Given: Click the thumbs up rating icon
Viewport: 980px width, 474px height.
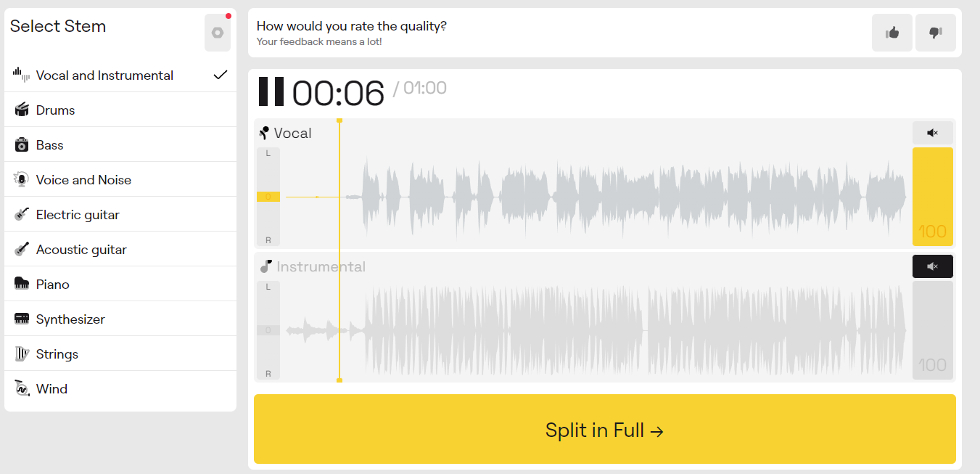Looking at the screenshot, I should click(x=892, y=33).
